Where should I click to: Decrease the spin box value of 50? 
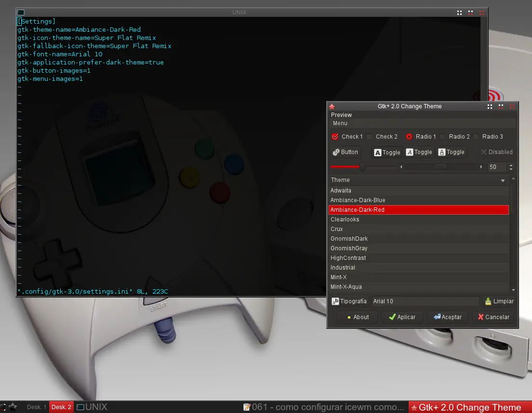[511, 169]
